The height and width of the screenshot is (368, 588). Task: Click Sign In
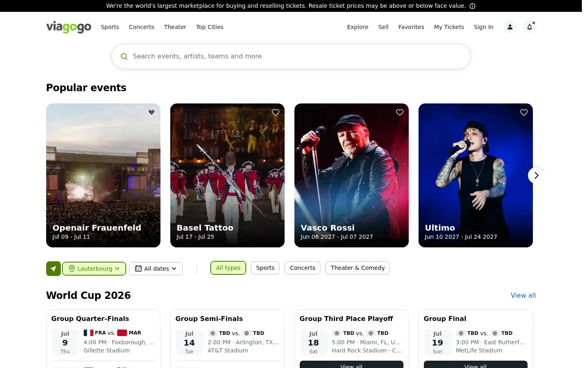click(x=483, y=27)
